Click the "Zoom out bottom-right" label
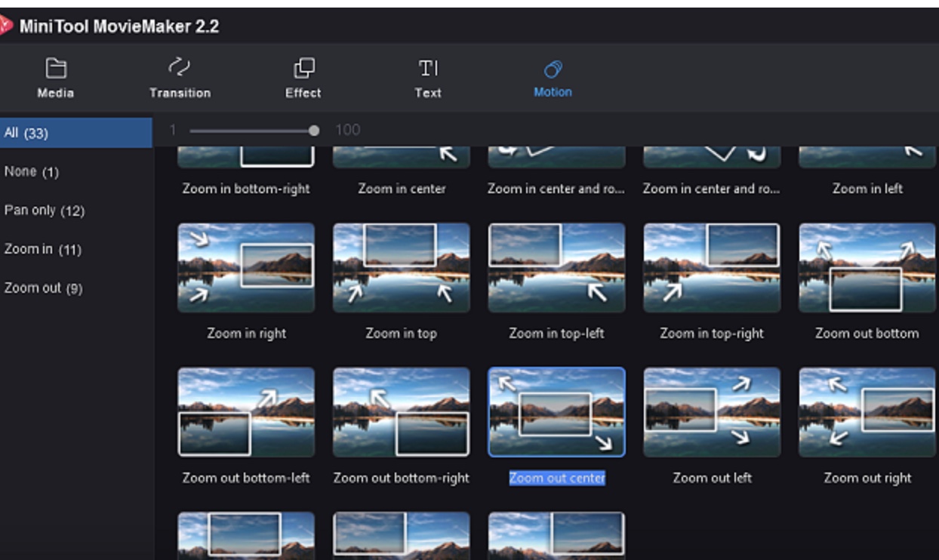The width and height of the screenshot is (939, 560). (x=402, y=478)
